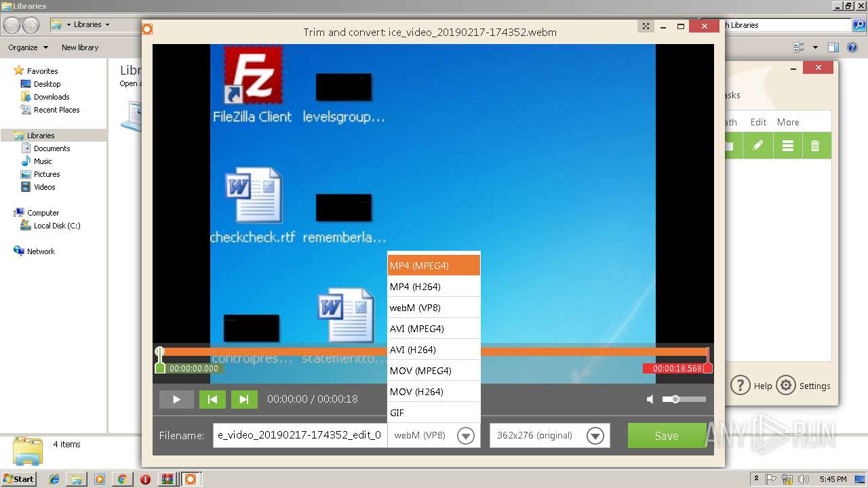Select MOV (MPEG4) format
Image resolution: width=868 pixels, height=488 pixels.
coord(434,371)
